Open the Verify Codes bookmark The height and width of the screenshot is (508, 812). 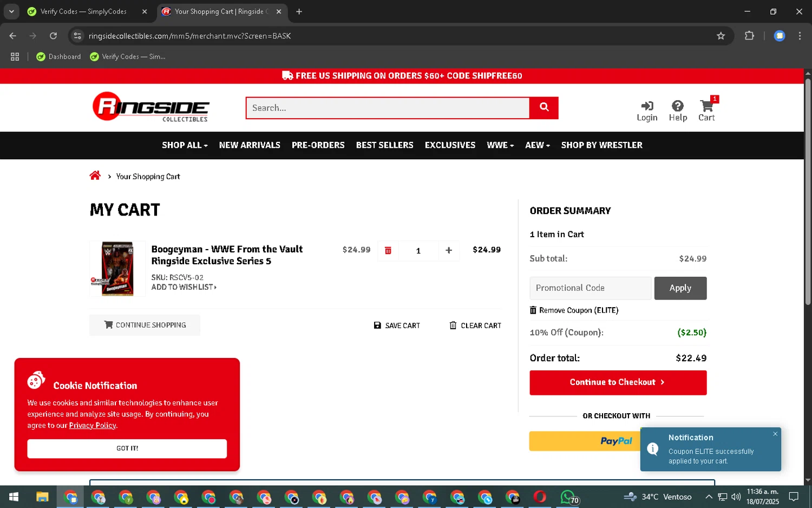pyautogui.click(x=128, y=56)
